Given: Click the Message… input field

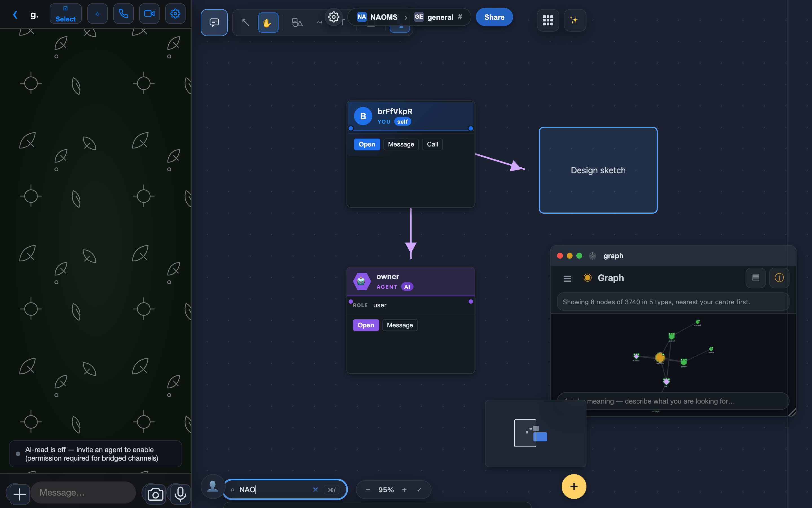Looking at the screenshot, I should tap(83, 492).
